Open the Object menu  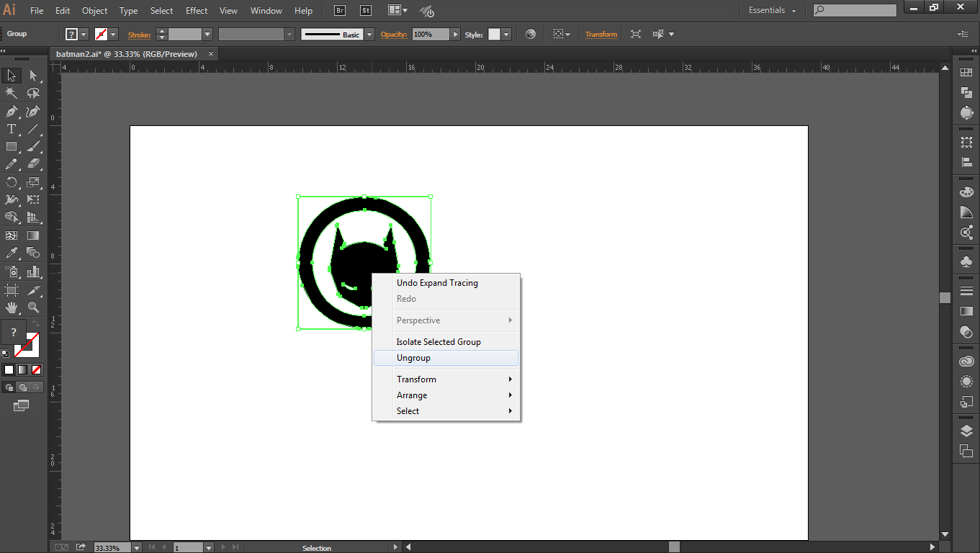[94, 10]
